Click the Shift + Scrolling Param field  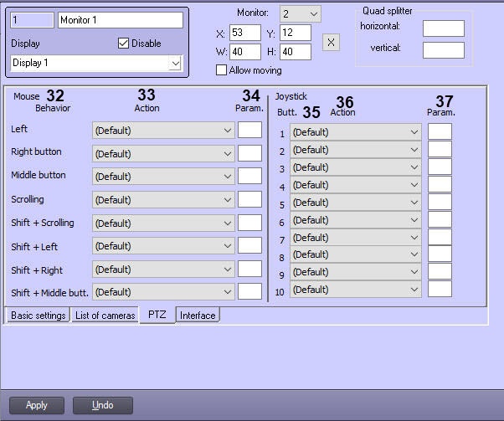click(x=249, y=223)
